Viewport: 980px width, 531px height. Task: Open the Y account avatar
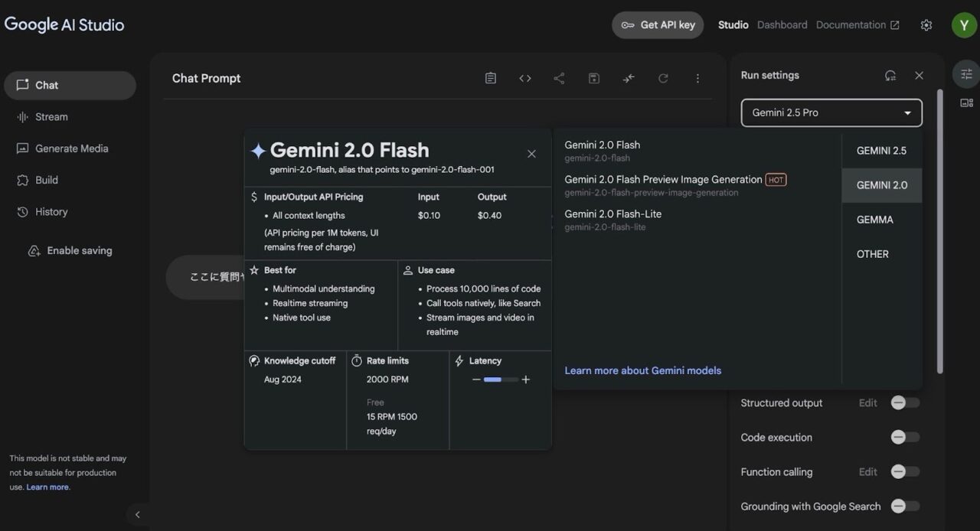pos(964,25)
